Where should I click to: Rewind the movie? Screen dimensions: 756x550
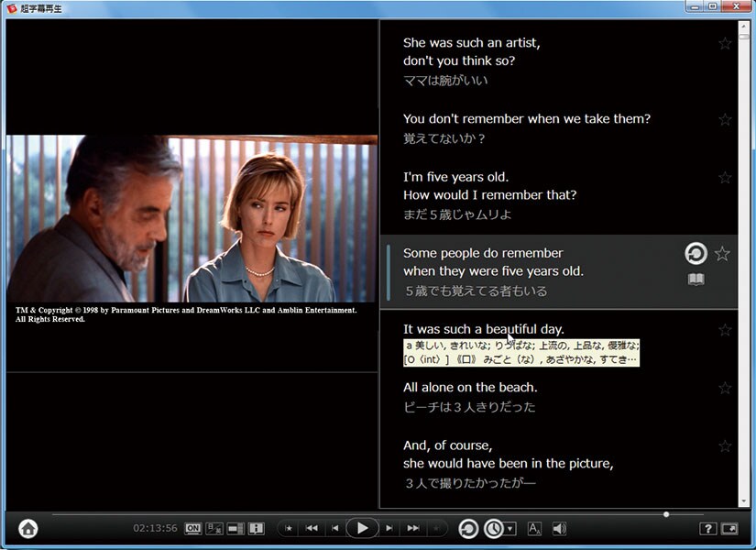tap(312, 528)
